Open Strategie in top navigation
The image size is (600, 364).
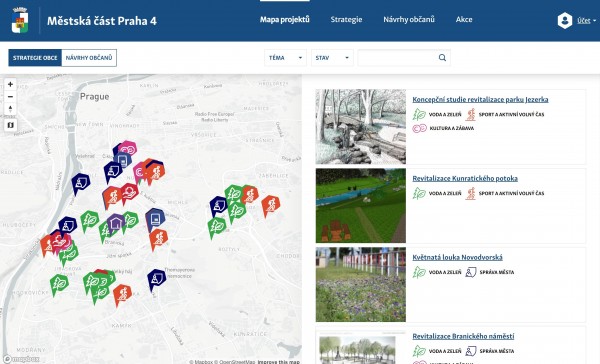point(346,20)
